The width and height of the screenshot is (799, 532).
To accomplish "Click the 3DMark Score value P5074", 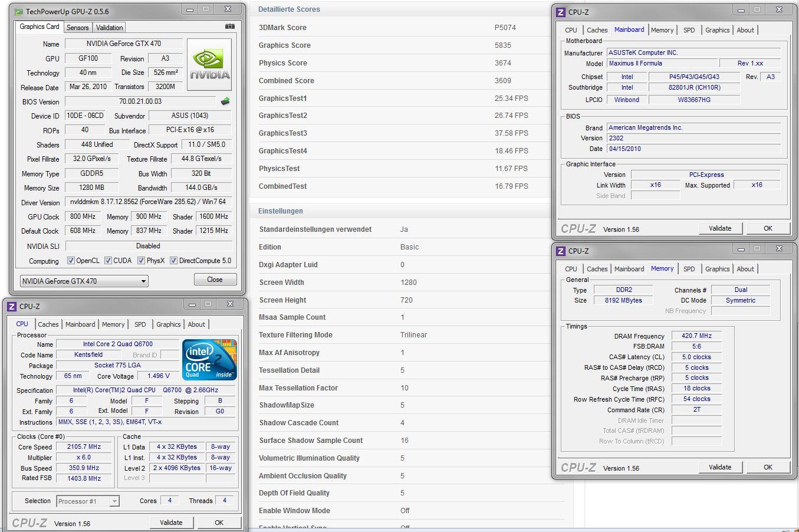I will tap(505, 28).
